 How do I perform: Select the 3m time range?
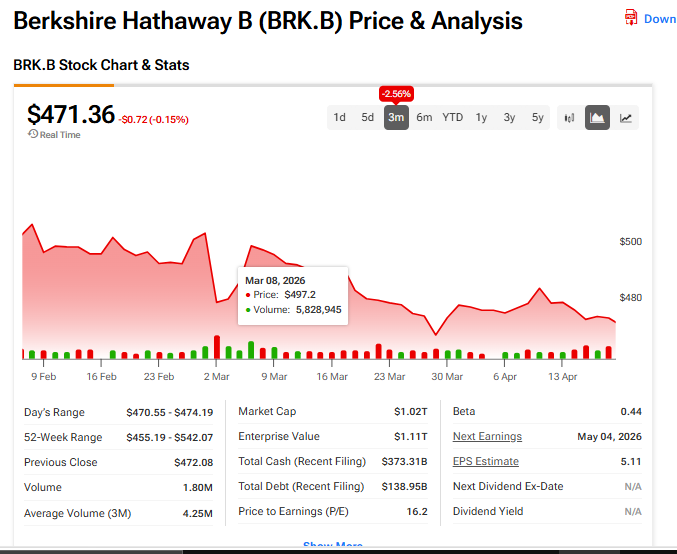pyautogui.click(x=396, y=117)
